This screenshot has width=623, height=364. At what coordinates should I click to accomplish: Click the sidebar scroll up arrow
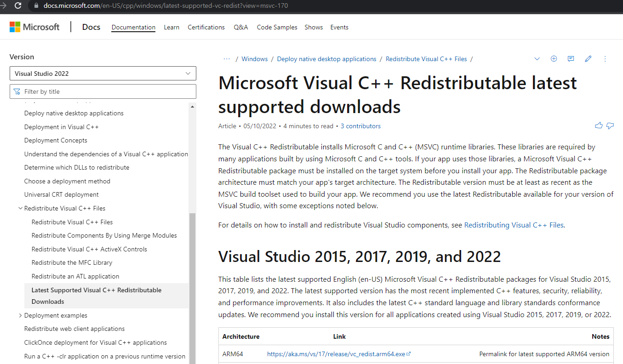point(192,107)
